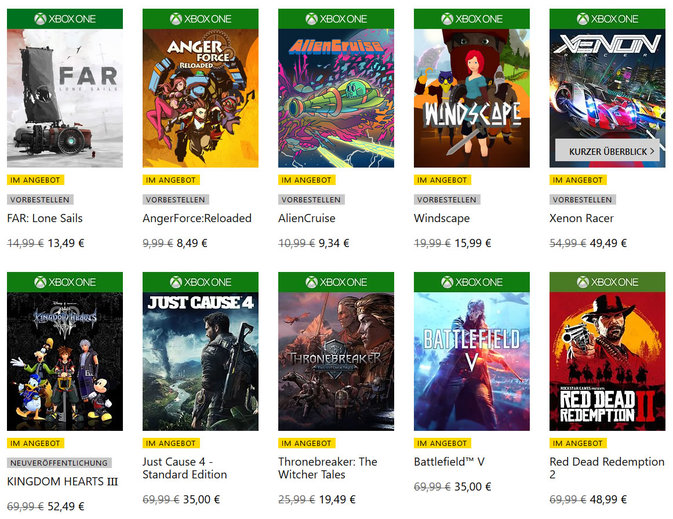Click the Vorbestellen badge for Windscape
Image resolution: width=673 pixels, height=519 pixels.
[447, 200]
